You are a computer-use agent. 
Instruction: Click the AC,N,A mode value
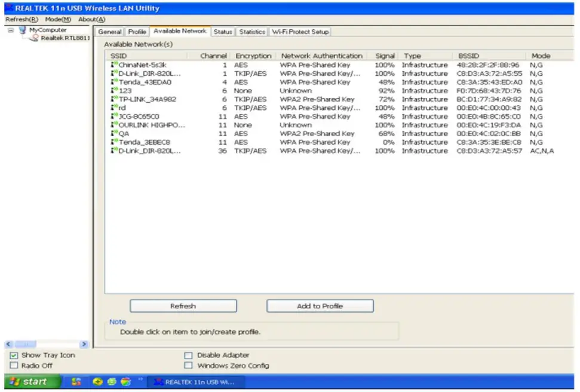(542, 151)
